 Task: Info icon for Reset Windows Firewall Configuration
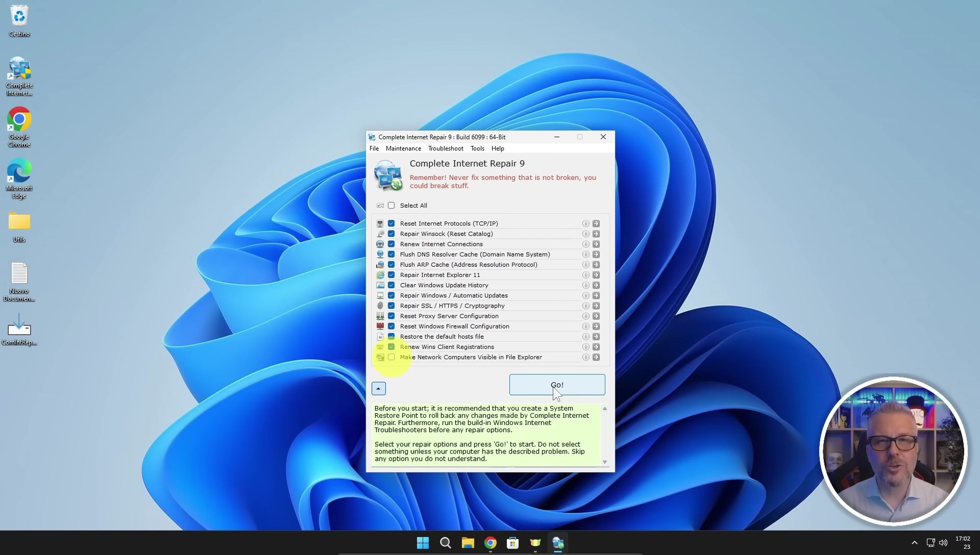tap(585, 326)
